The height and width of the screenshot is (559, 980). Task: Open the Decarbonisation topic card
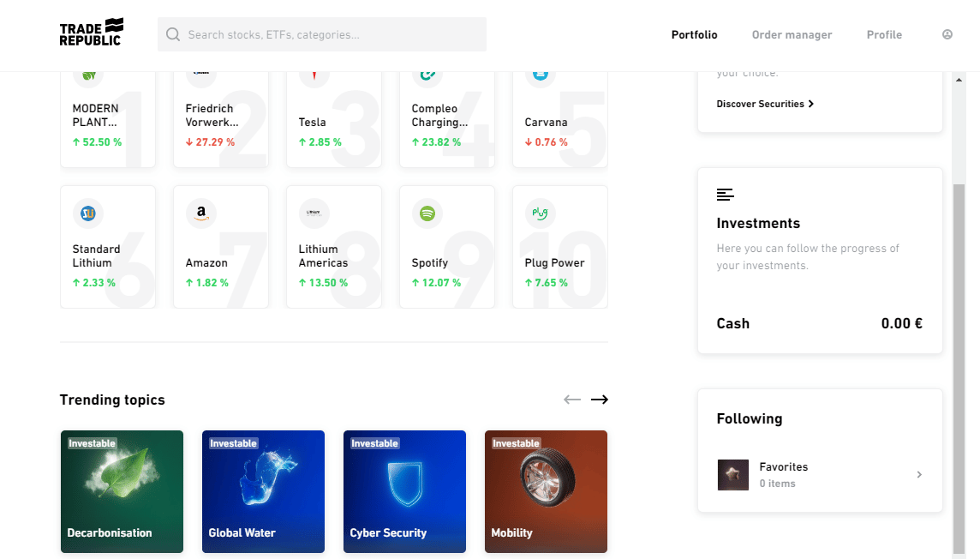[122, 491]
